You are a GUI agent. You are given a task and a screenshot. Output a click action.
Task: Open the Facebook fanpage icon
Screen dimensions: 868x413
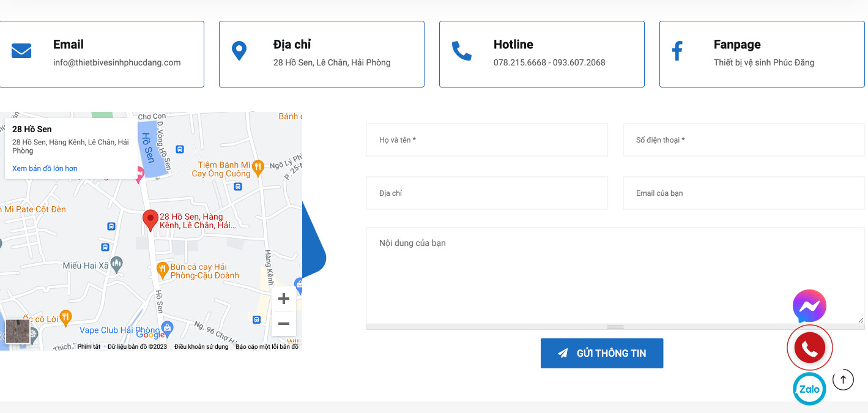click(x=677, y=50)
